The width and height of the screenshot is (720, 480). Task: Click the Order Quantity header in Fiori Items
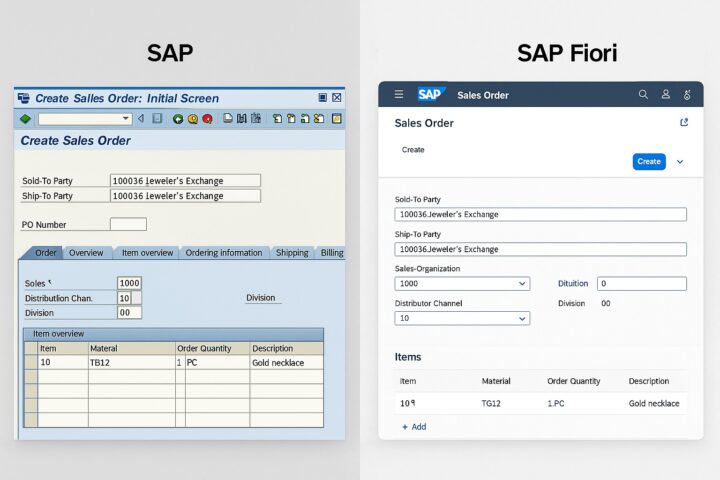[x=574, y=381]
